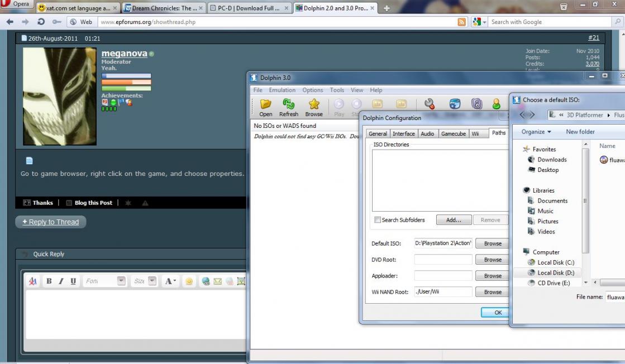Click the trash closed-tabs icon in Opera
Viewport: 625px width, 364px height.
(x=564, y=7)
